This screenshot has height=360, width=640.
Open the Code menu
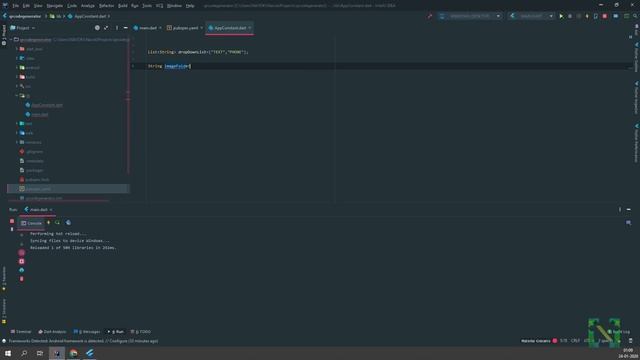(72, 6)
